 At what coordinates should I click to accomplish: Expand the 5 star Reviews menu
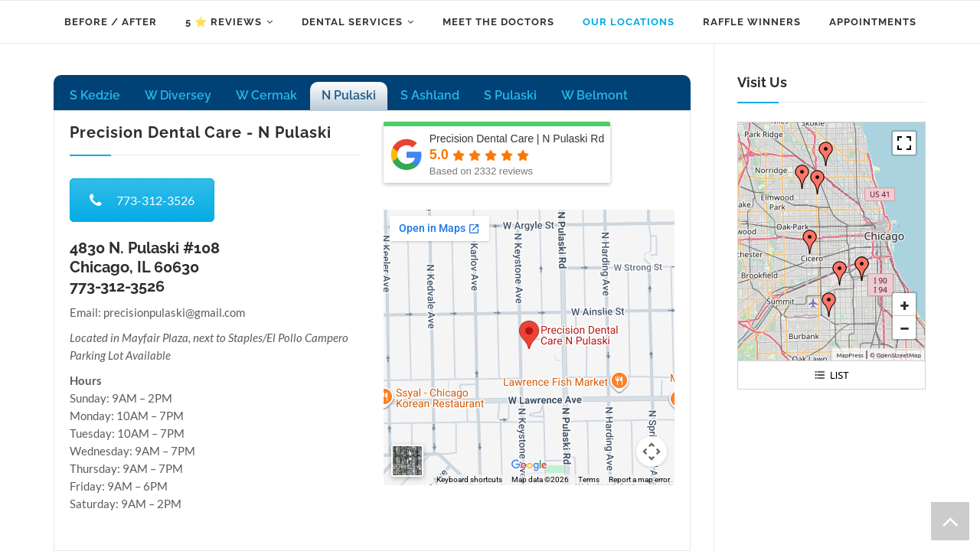[229, 22]
